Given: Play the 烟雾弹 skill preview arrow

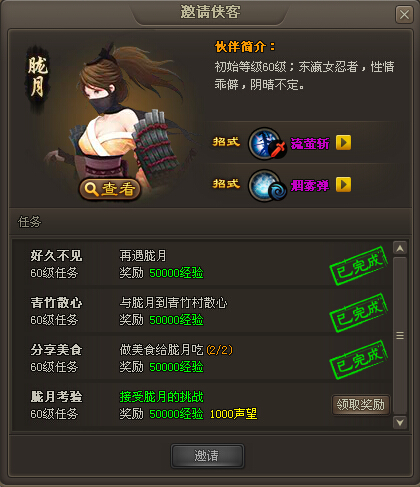Looking at the screenshot, I should click(x=343, y=185).
